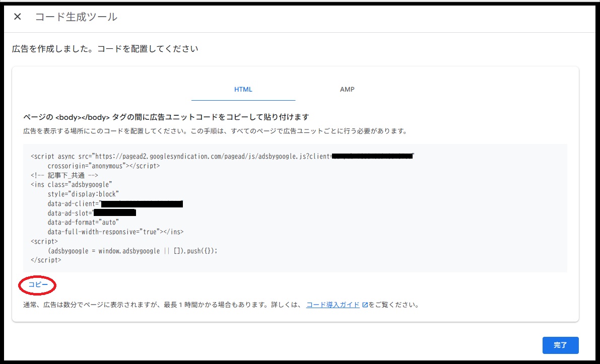Screen dimensions: 600x364
Task: Click the closing </script> tag line
Action: tap(46, 260)
